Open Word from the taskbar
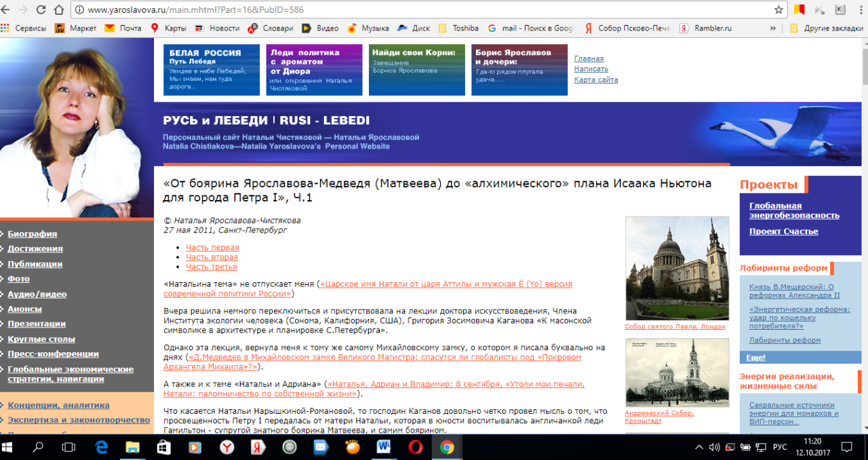This screenshot has width=868, height=460. (x=384, y=447)
